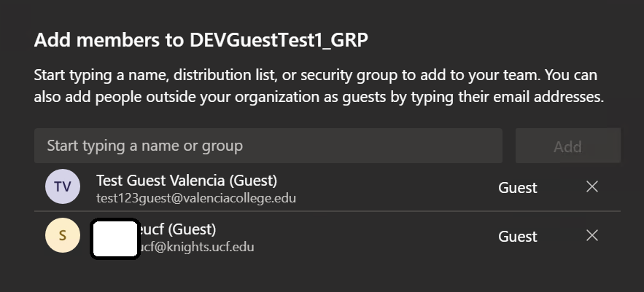The height and width of the screenshot is (292, 644).
Task: Focus the 'Start typing a name or group' field
Action: click(x=268, y=146)
